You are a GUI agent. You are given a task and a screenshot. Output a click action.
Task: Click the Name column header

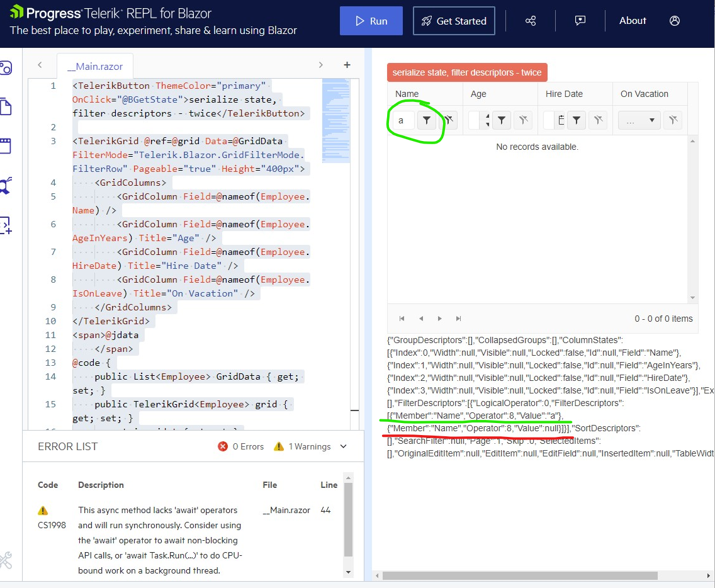(407, 94)
